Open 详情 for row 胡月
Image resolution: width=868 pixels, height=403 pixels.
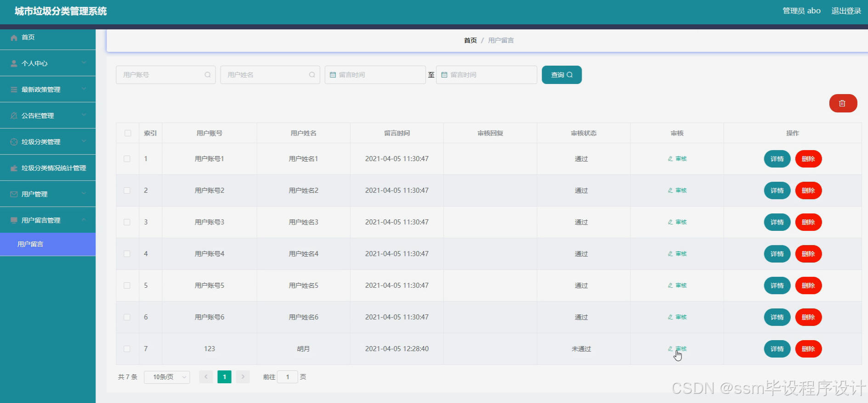(x=777, y=349)
